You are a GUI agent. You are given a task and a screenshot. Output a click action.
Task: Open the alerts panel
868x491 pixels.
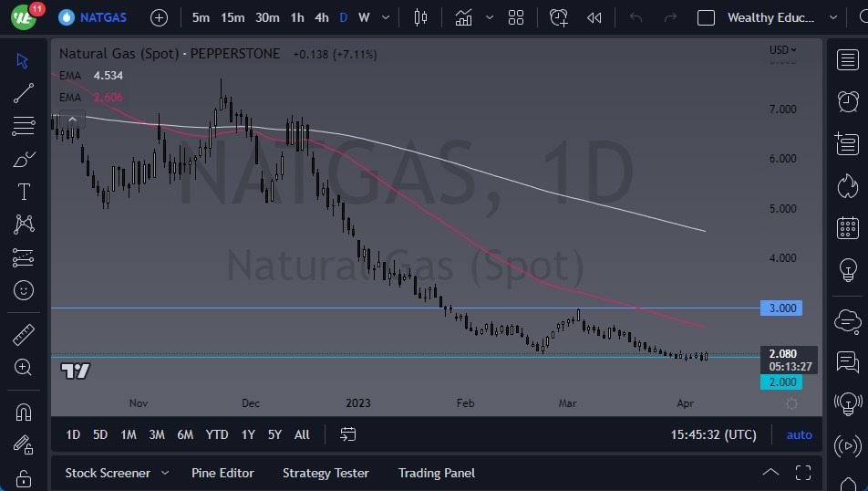(x=848, y=101)
